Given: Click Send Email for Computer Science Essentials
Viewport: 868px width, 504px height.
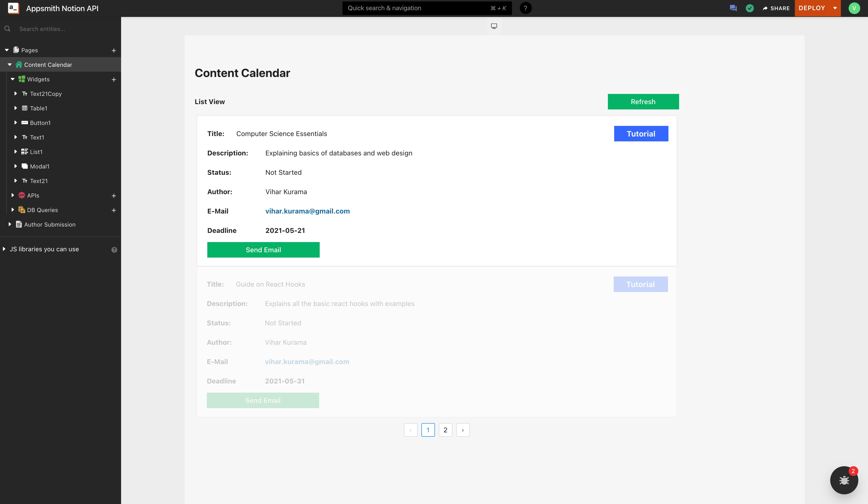Looking at the screenshot, I should [x=263, y=250].
